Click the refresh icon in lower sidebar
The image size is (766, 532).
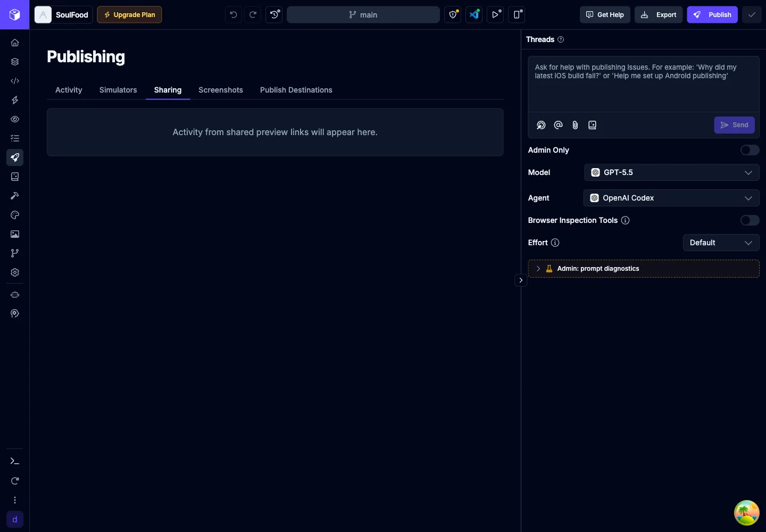tap(15, 481)
